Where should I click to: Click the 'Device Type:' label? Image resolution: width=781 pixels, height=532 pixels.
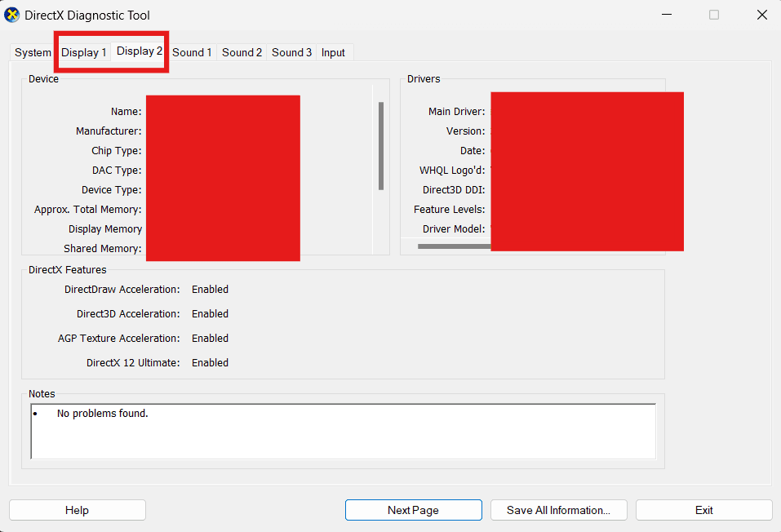click(112, 190)
